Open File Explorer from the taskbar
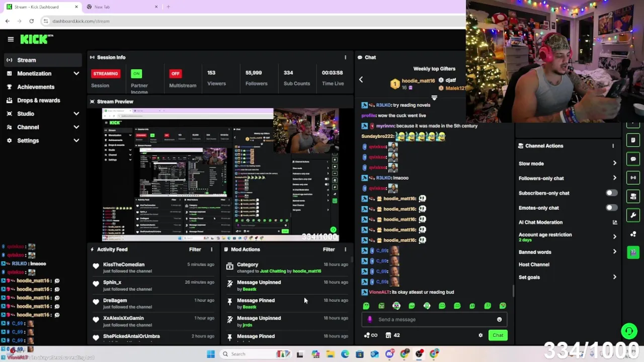This screenshot has height=362, width=644. click(x=330, y=354)
